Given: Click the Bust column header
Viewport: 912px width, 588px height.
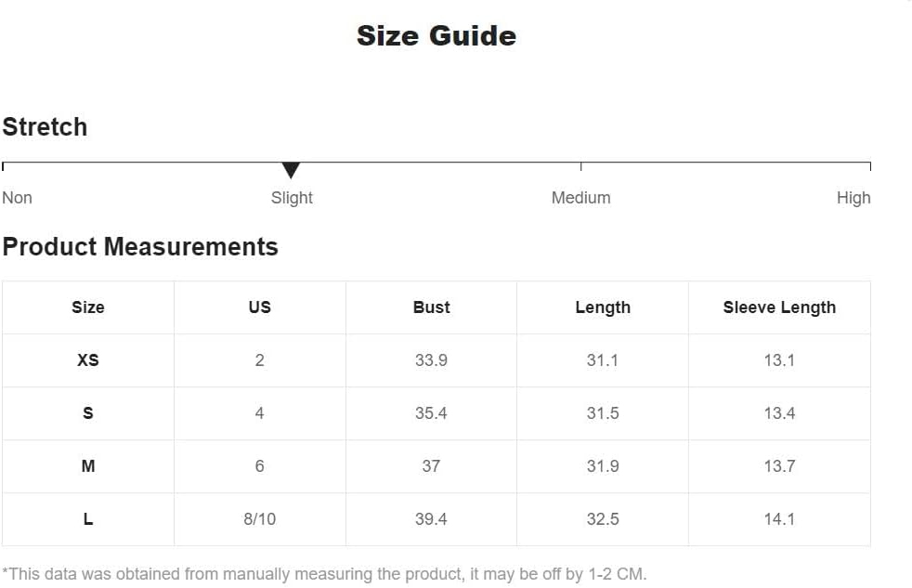Looking at the screenshot, I should [432, 307].
